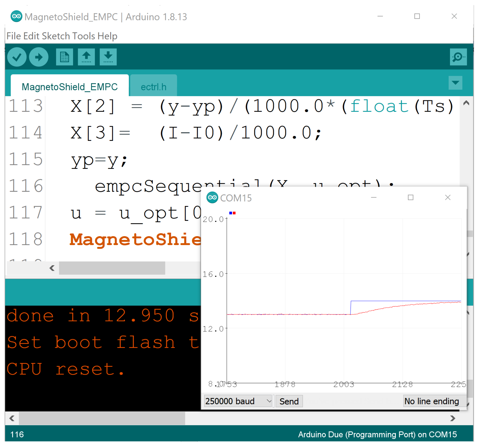483x448 pixels.
Task: Click the Save sketch down-arrow icon
Action: tap(108, 57)
